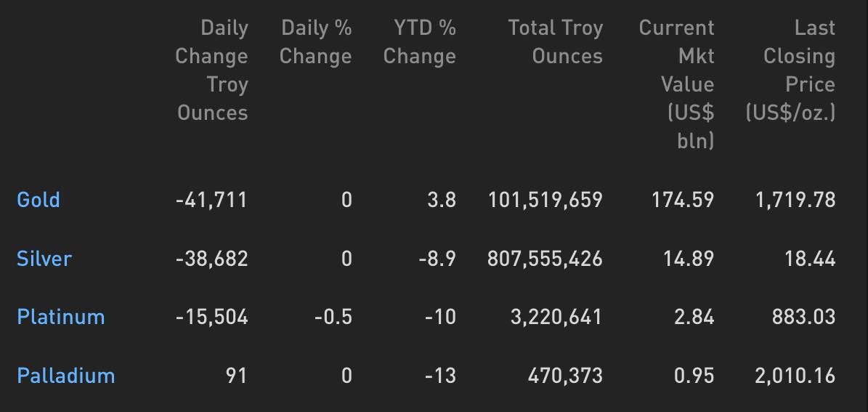This screenshot has height=412, width=868.
Task: Click the Daily % Change column header
Action: (315, 42)
